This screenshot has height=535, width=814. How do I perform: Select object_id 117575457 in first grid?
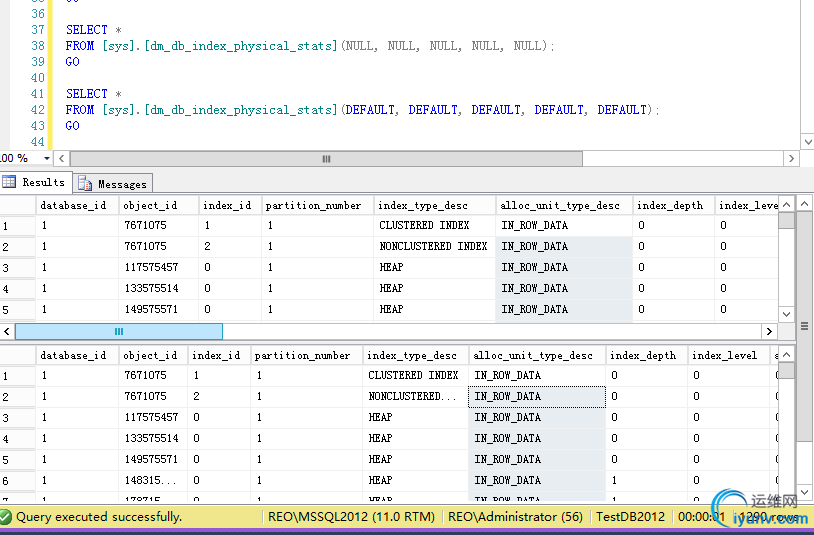coord(159,268)
